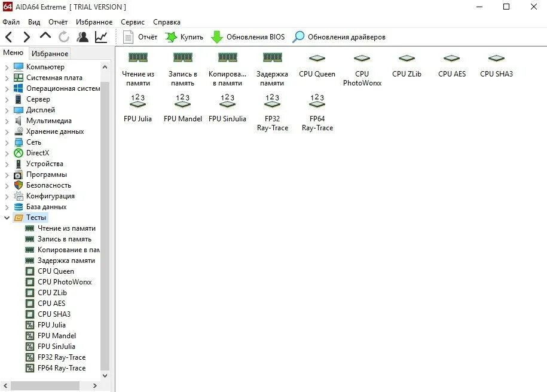Click the sidebar scroll-up arrow
The image size is (547, 392).
(105, 67)
